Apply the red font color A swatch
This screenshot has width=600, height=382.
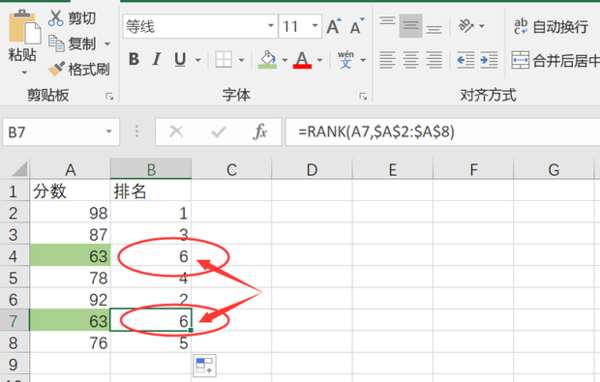pos(302,60)
